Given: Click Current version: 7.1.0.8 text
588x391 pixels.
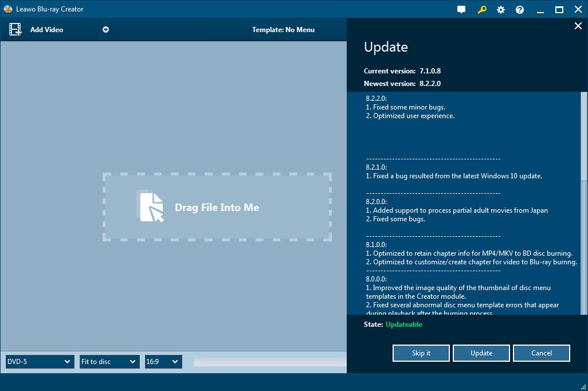Looking at the screenshot, I should pos(402,71).
